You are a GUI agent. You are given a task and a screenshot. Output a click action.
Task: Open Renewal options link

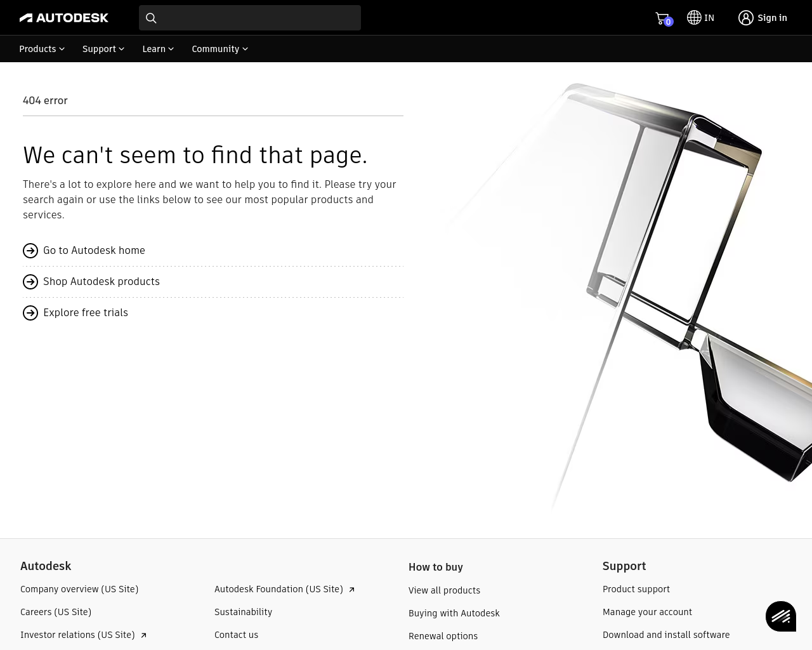coord(443,636)
